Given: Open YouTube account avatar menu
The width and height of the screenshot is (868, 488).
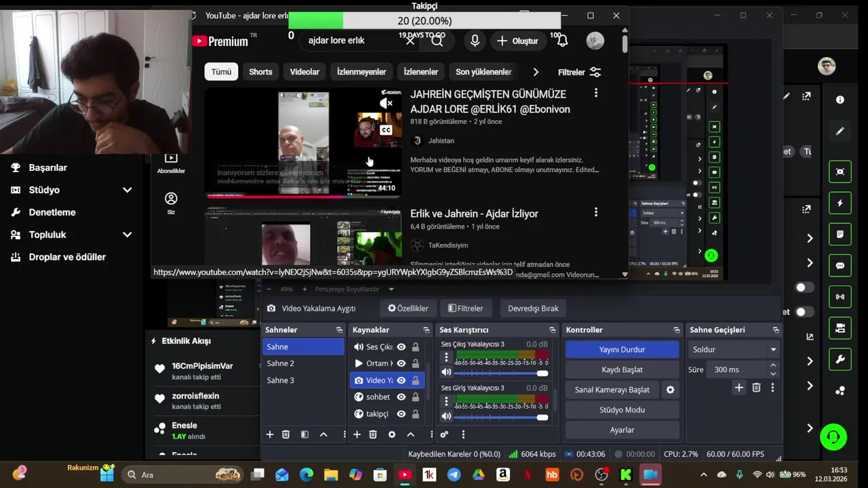Looking at the screenshot, I should (x=595, y=41).
